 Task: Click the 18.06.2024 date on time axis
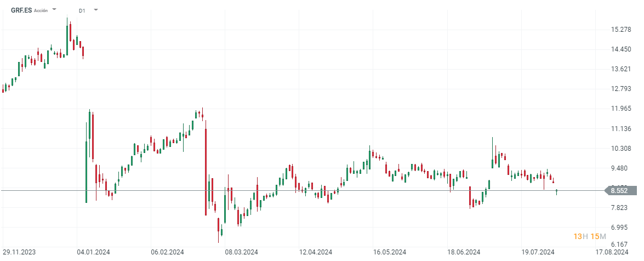click(464, 252)
